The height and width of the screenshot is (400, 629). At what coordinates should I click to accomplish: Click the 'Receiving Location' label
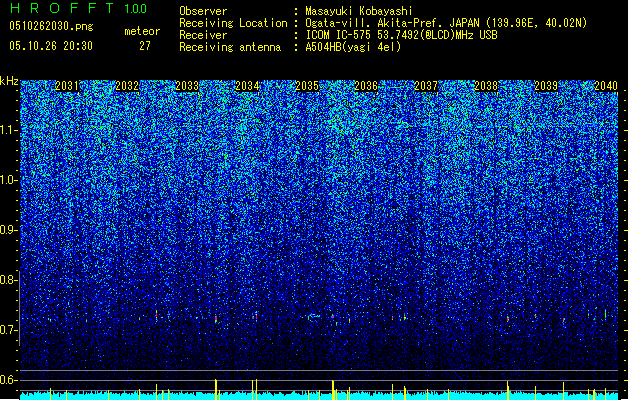[233, 23]
